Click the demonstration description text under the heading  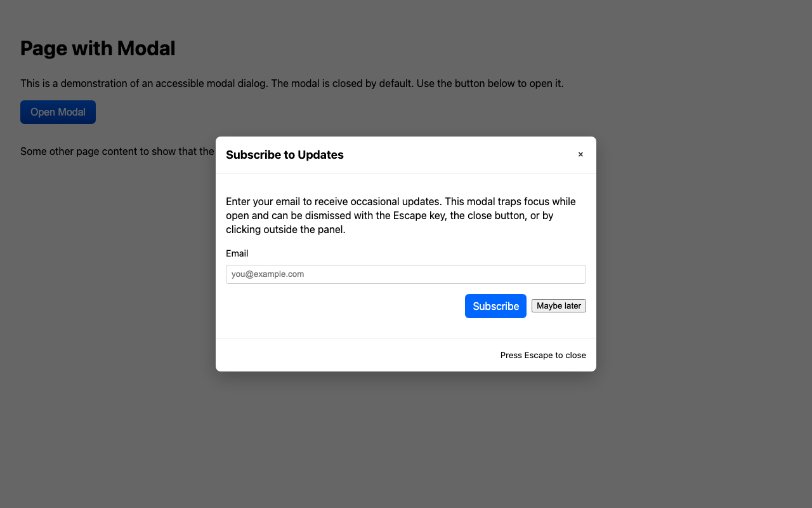[x=292, y=83]
